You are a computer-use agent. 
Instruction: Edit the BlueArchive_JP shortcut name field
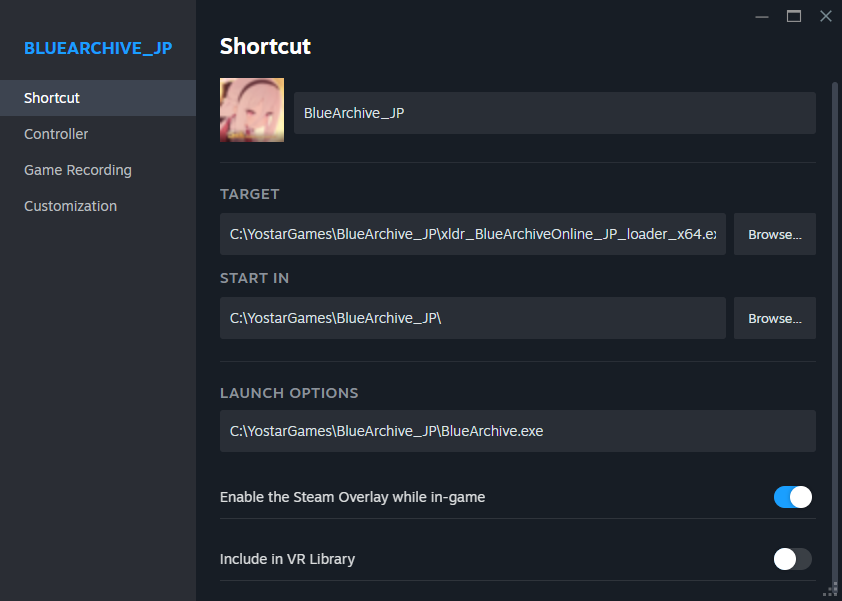coord(555,113)
